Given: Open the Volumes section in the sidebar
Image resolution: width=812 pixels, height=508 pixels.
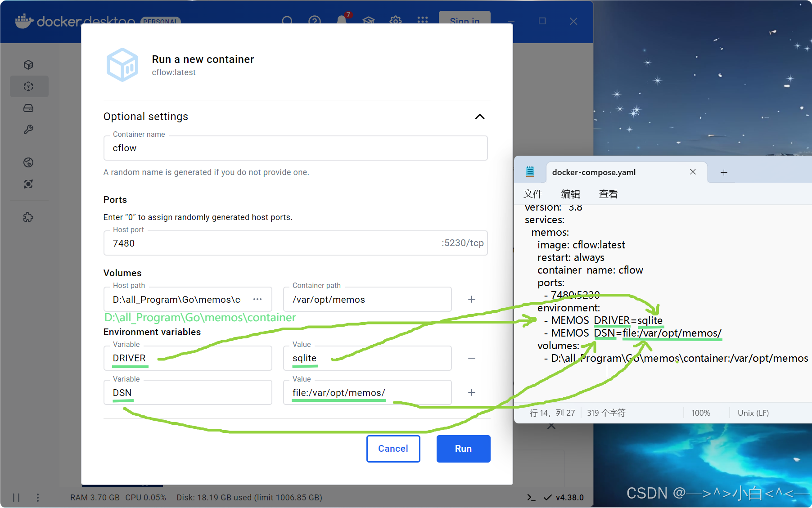Looking at the screenshot, I should point(29,108).
